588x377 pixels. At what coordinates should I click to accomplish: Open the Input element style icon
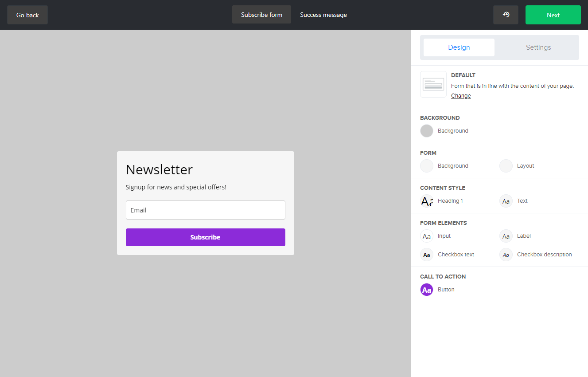click(427, 236)
